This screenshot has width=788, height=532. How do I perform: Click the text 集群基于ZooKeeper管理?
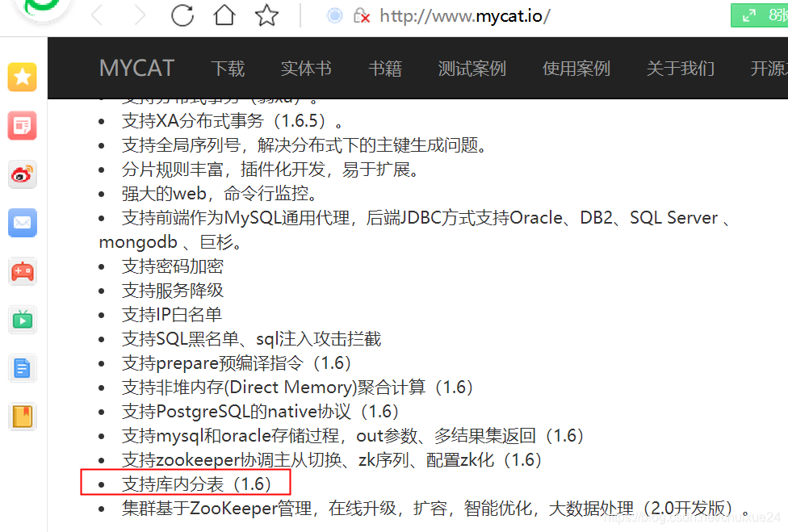(216, 508)
